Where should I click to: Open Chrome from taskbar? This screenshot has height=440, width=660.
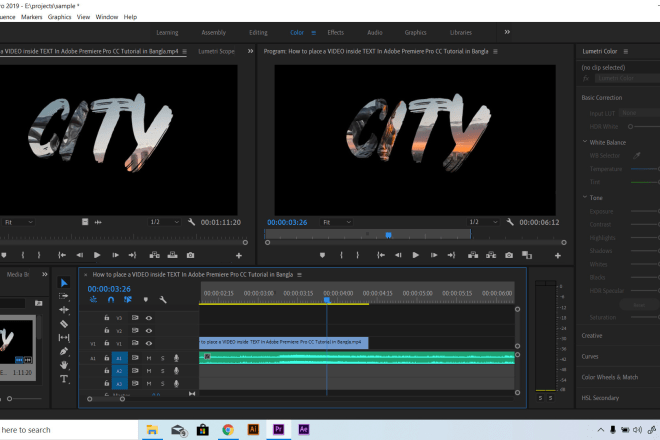pos(228,429)
